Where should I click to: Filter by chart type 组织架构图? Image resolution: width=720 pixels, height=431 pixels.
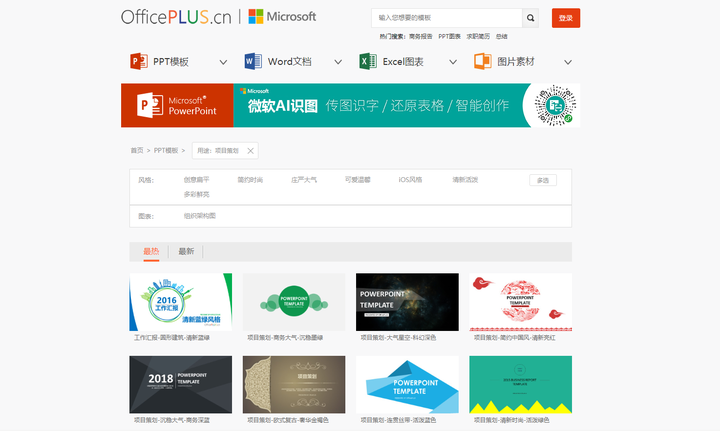[x=200, y=216]
